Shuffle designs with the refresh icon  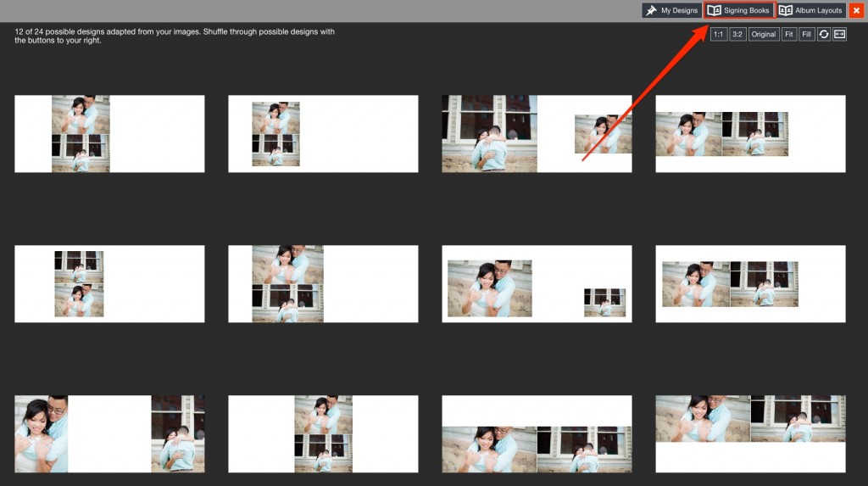(824, 35)
